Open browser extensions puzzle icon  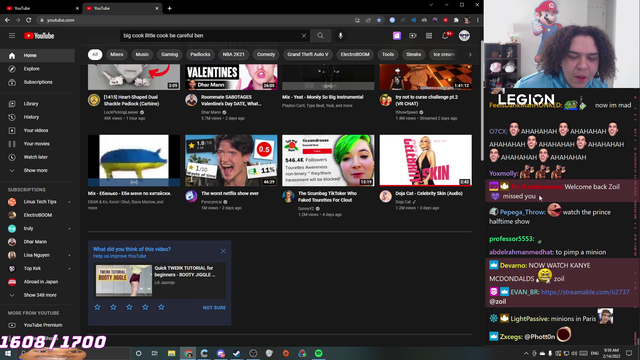click(456, 20)
